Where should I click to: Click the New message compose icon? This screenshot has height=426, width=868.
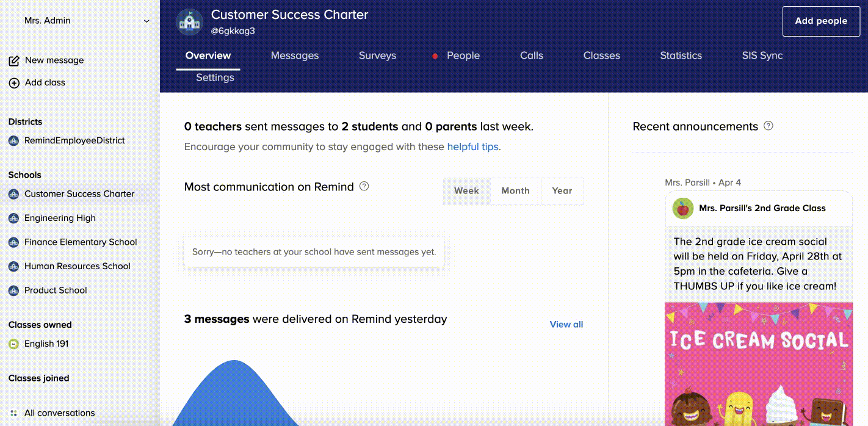[13, 60]
